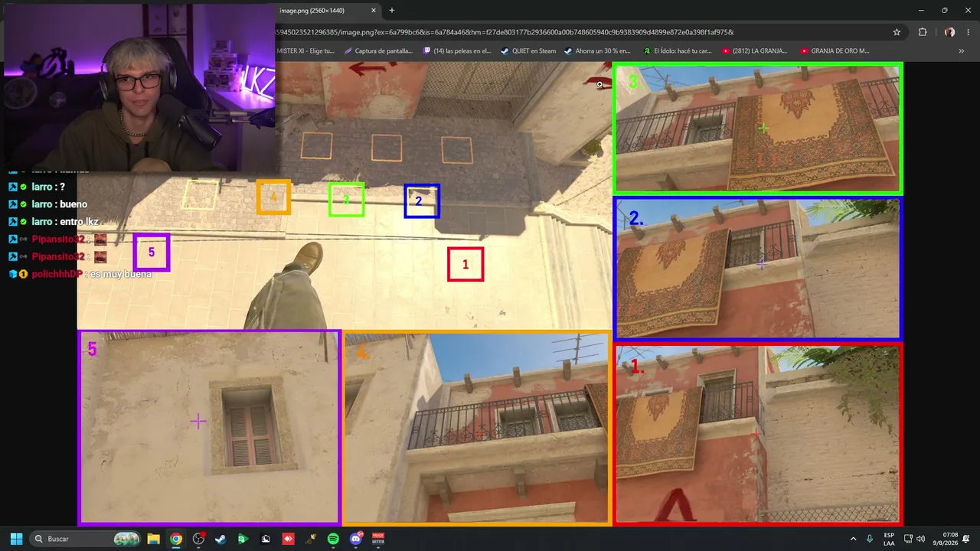Screen dimensions: 980x551
Task: Open the Chrome profile avatar
Action: pos(950,32)
